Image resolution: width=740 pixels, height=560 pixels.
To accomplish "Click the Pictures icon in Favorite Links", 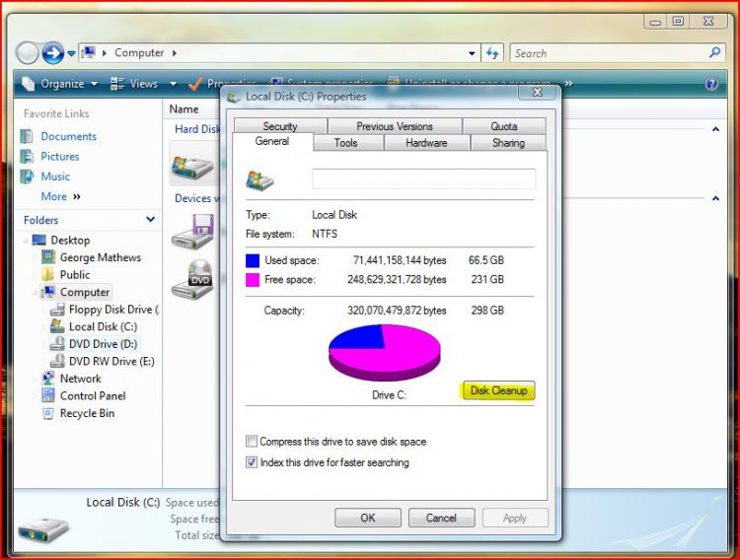I will click(27, 156).
